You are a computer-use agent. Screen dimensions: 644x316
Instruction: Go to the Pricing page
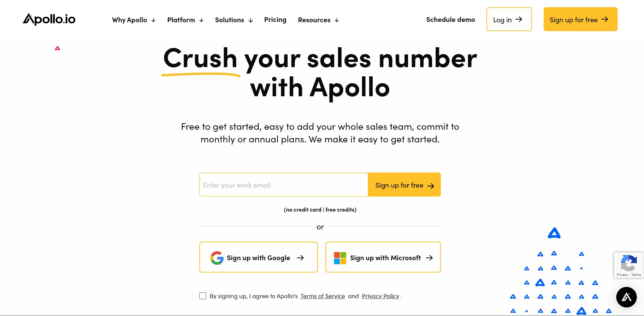tap(275, 20)
